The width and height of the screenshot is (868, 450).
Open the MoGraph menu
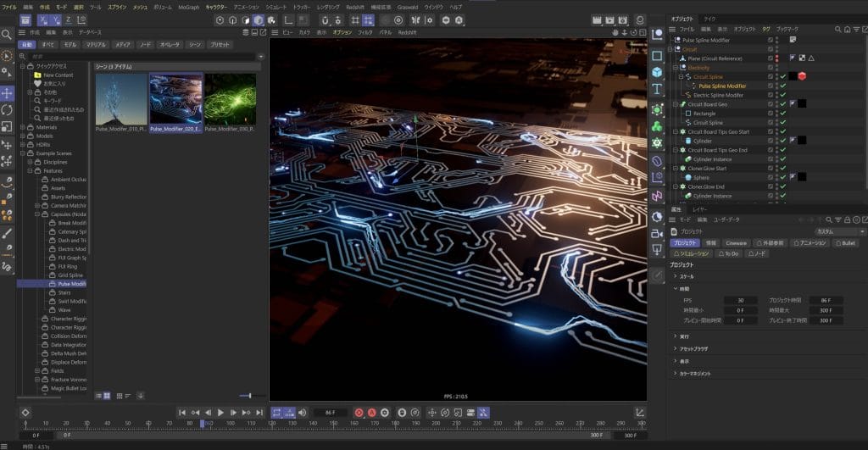click(189, 7)
